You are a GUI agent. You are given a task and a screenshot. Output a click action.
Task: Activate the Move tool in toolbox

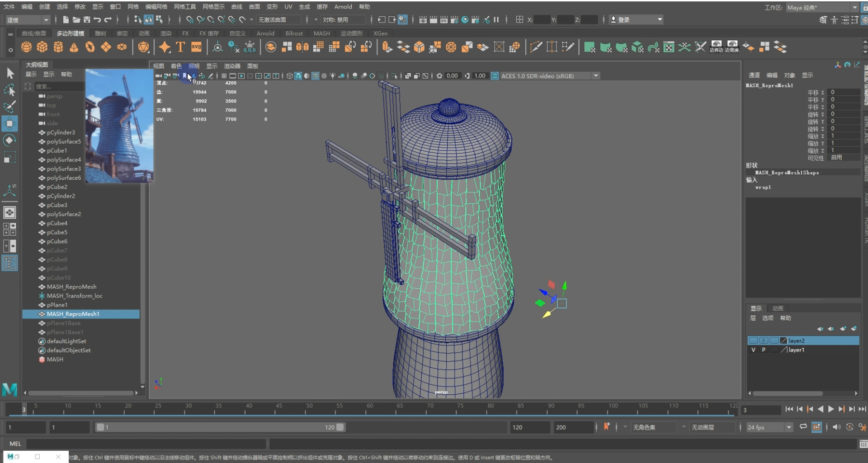click(x=9, y=123)
